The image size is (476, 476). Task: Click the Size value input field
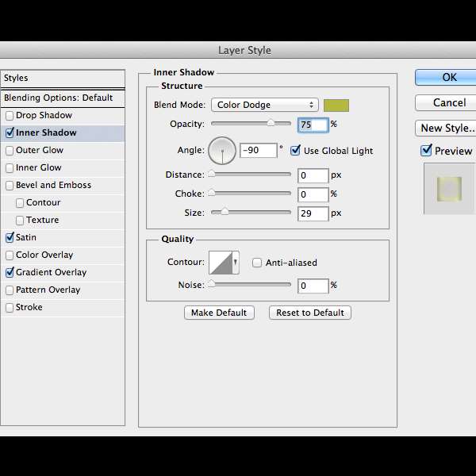coord(313,213)
